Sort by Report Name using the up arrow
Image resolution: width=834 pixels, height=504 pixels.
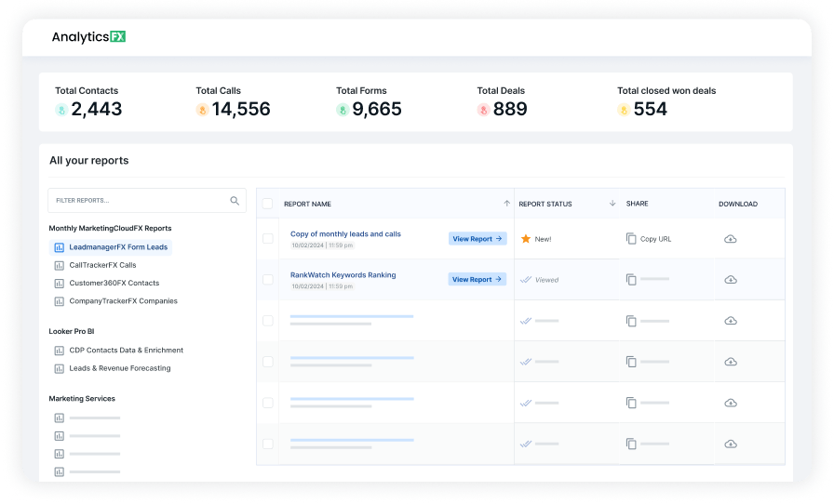click(x=507, y=203)
